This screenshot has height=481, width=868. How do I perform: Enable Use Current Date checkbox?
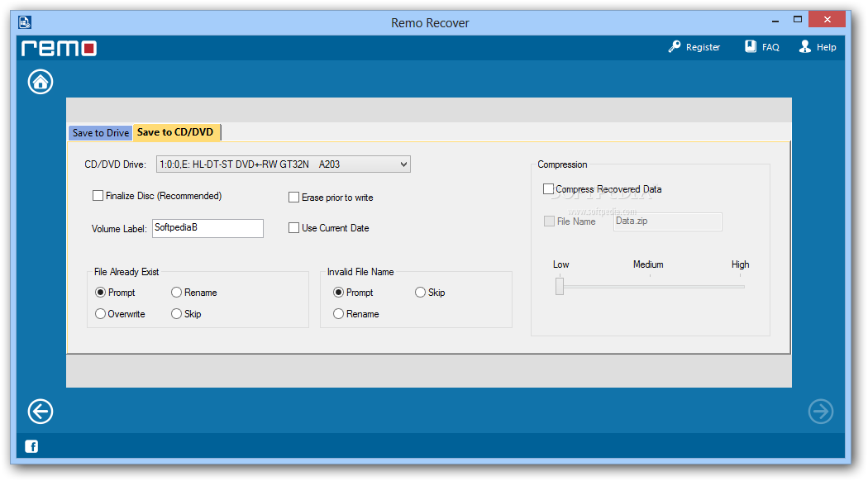click(294, 227)
